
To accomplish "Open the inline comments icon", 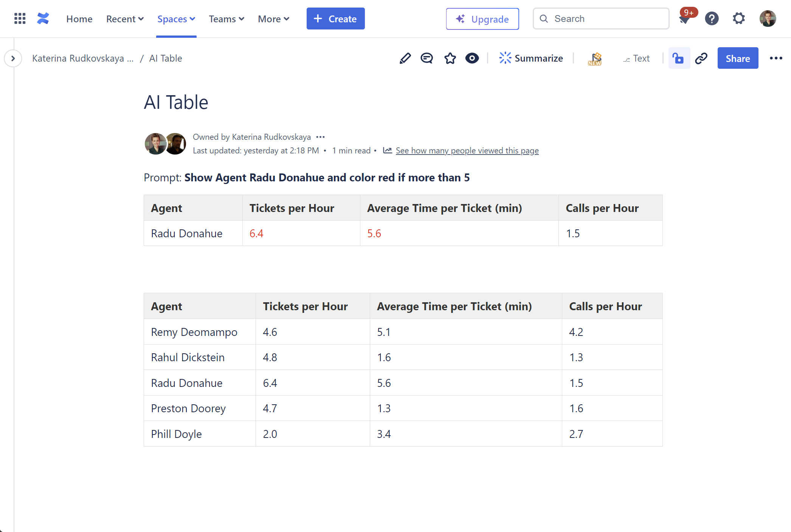I will click(427, 58).
